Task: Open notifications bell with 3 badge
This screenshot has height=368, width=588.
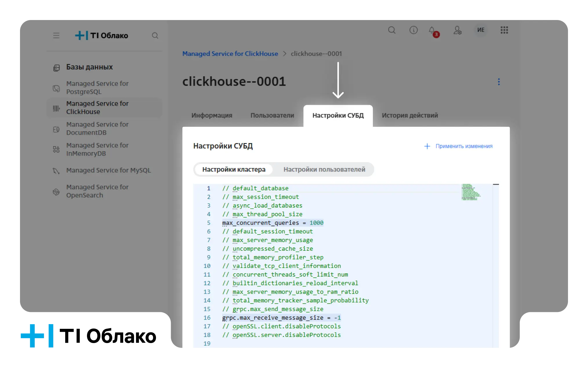Action: click(433, 31)
